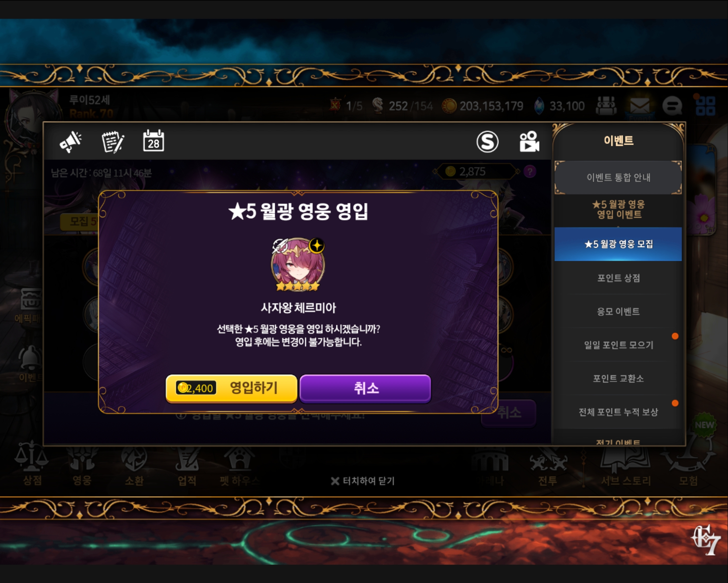Click the purple 취소 cancel button
728x583 pixels.
pos(365,388)
